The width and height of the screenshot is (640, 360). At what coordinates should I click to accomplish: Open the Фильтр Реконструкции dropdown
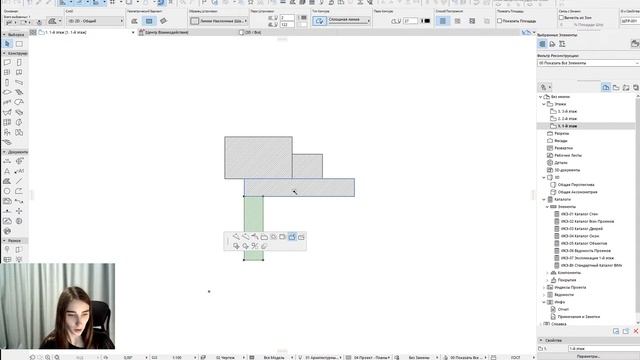[588, 63]
